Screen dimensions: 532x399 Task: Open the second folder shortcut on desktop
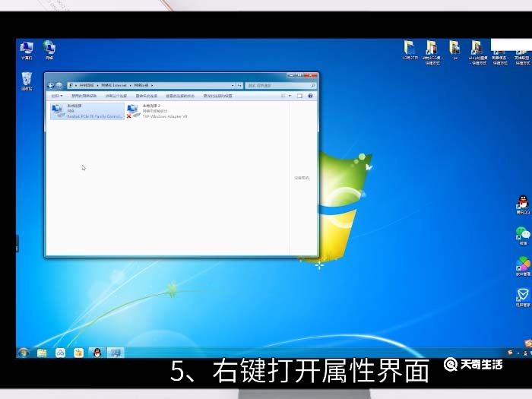[432, 52]
